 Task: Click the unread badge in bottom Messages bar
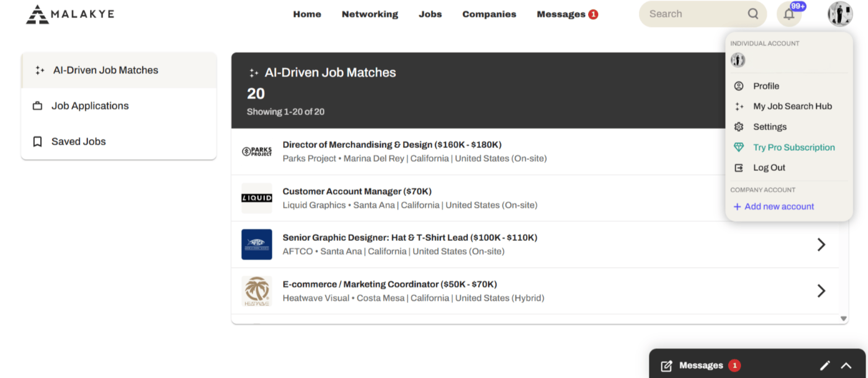[734, 366]
